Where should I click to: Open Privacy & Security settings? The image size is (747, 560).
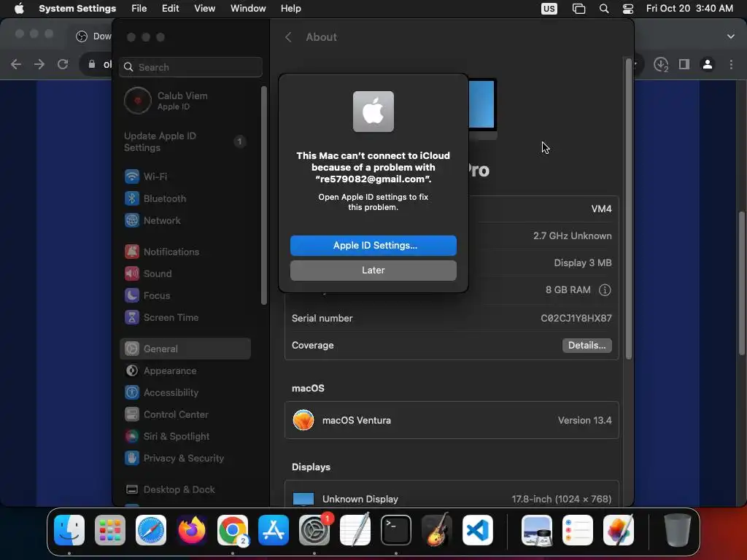click(185, 458)
